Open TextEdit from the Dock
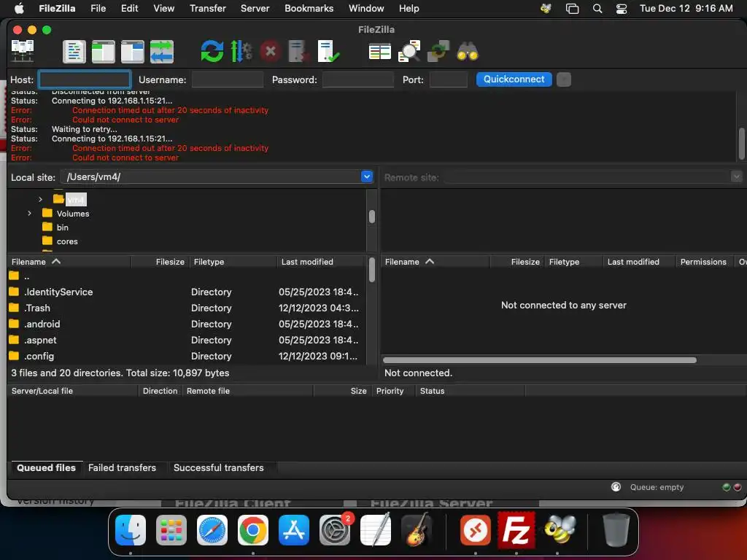The height and width of the screenshot is (560, 747). [376, 529]
